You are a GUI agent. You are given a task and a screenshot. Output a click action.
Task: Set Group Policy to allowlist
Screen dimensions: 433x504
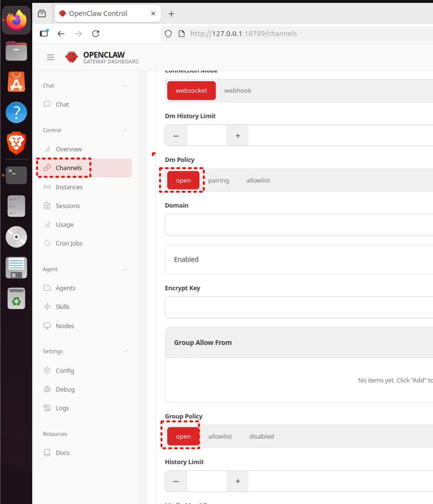click(220, 436)
